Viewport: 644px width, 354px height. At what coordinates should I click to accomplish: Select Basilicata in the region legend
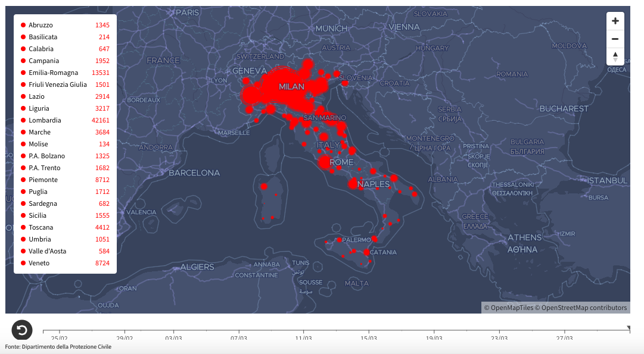(65, 37)
